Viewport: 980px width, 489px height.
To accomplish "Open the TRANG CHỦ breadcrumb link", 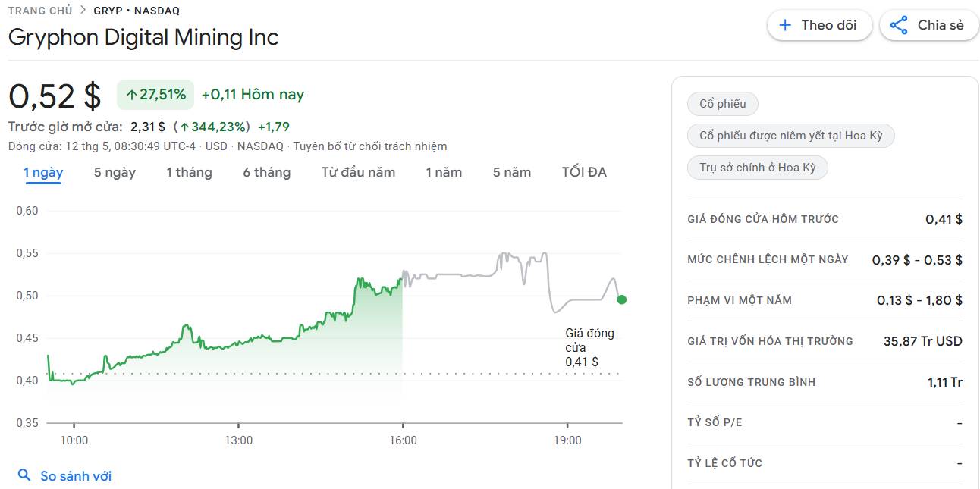I will tap(40, 11).
